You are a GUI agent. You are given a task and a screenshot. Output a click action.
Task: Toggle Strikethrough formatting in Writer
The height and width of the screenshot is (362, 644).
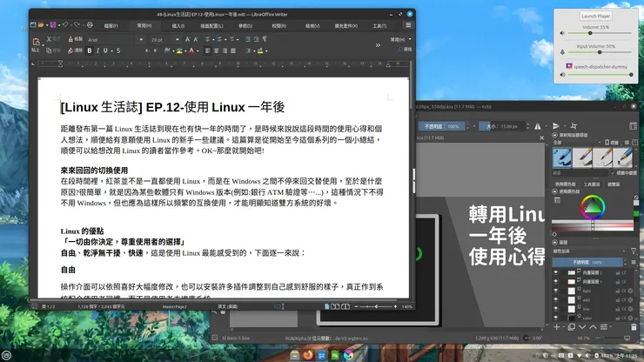click(118, 50)
